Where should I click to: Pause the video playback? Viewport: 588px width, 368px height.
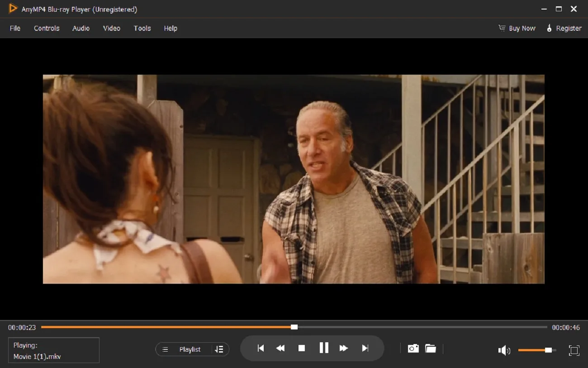323,348
